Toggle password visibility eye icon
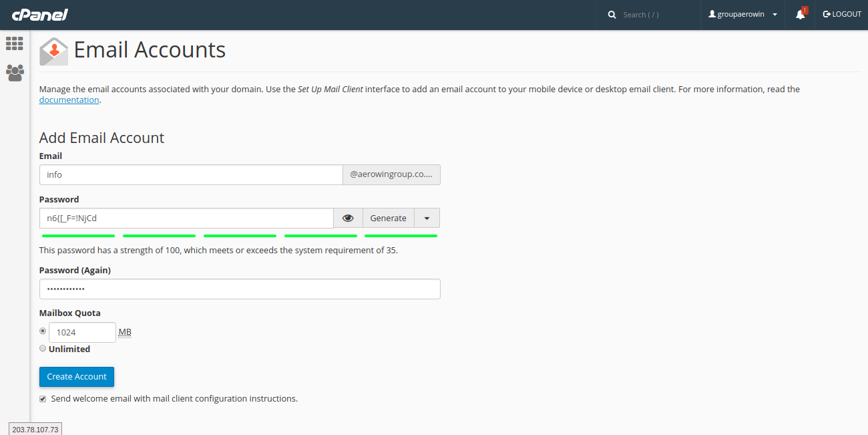Image resolution: width=868 pixels, height=435 pixels. (x=348, y=219)
